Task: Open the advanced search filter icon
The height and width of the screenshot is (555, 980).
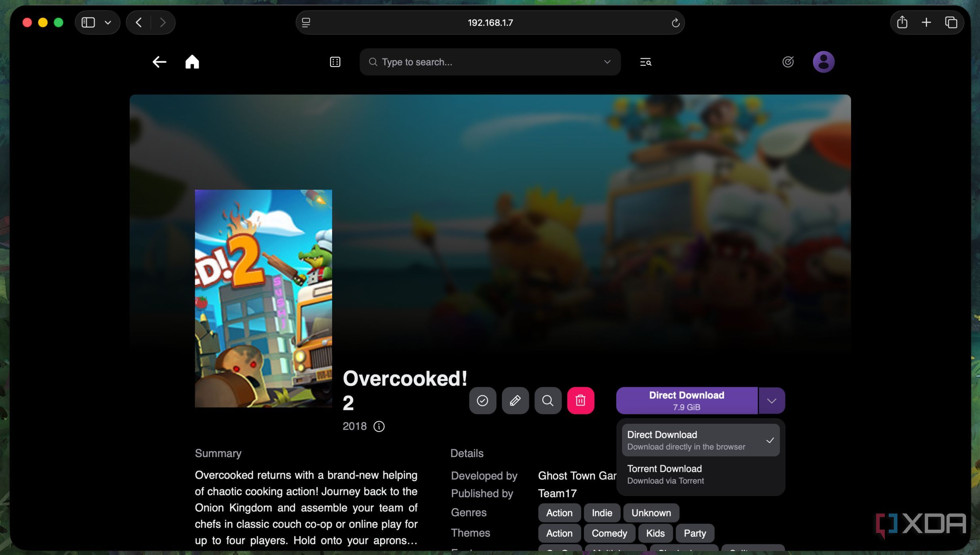Action: [646, 62]
